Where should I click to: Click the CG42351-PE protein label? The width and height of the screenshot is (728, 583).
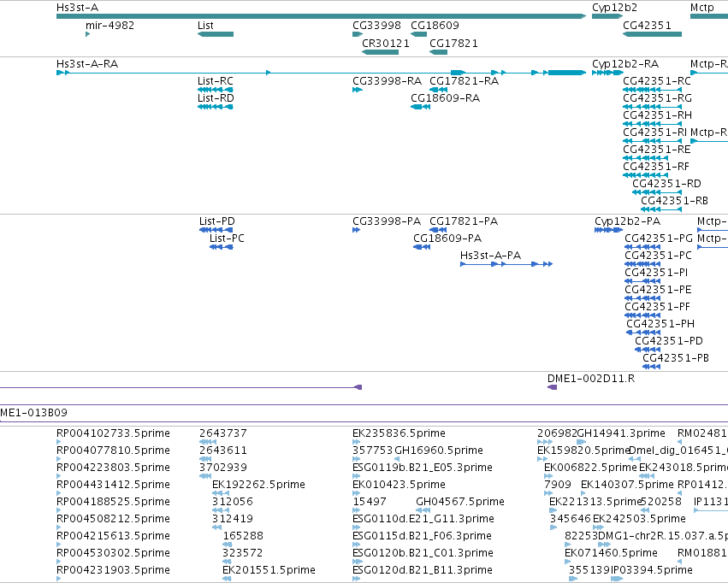[659, 291]
